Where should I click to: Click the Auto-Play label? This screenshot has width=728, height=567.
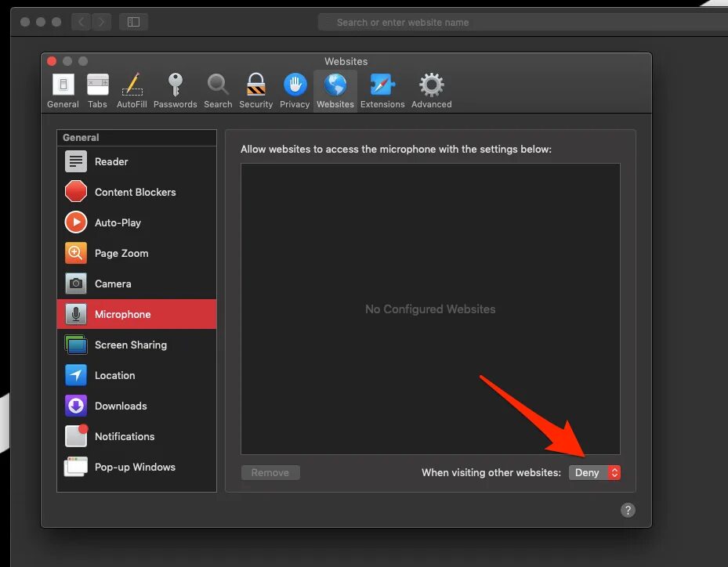(118, 222)
